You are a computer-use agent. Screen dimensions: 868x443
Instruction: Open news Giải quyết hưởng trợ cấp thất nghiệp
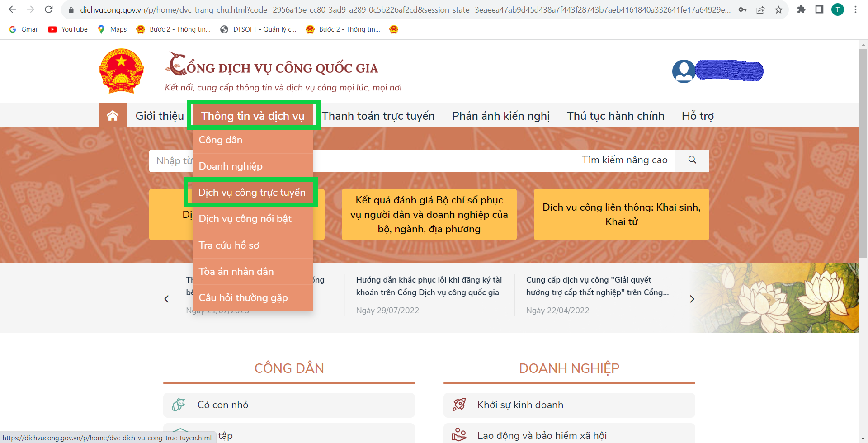[x=597, y=286]
